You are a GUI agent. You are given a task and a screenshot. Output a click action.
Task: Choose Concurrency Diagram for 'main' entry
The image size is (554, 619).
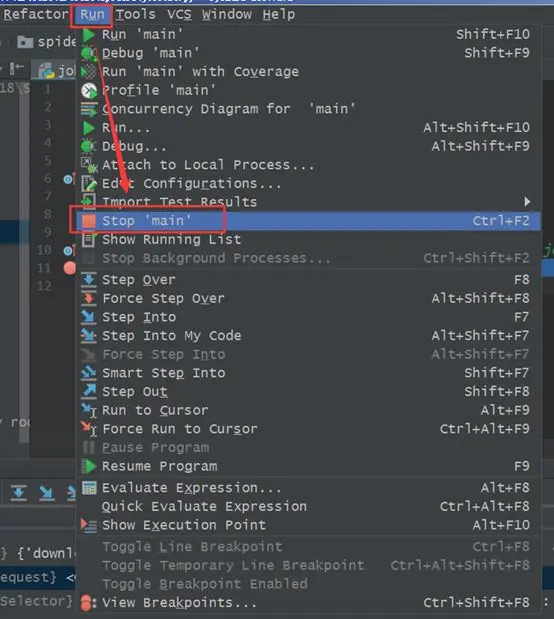pos(308,109)
